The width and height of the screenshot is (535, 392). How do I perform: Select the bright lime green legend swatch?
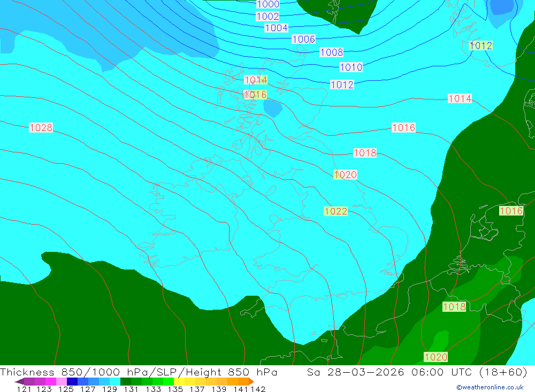click(x=169, y=381)
